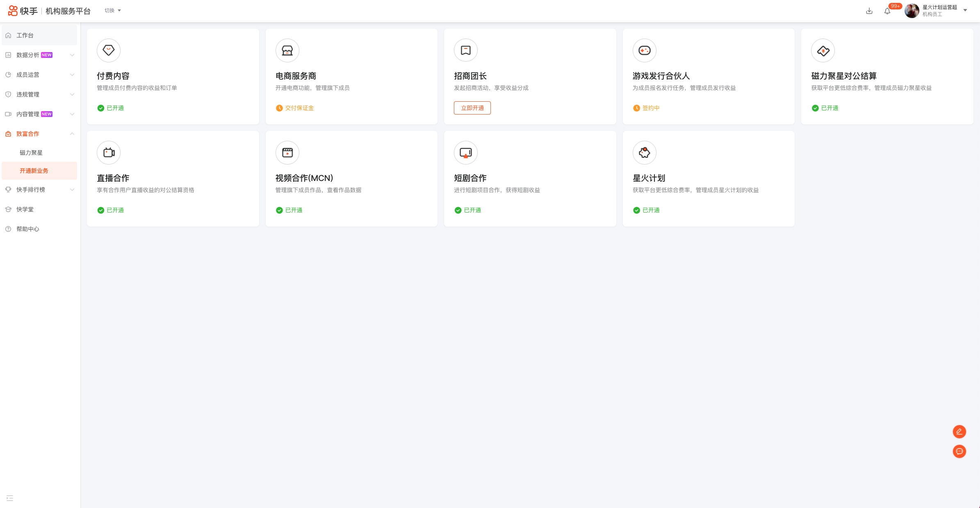Click the 成员运营 sidebar icon

point(8,75)
